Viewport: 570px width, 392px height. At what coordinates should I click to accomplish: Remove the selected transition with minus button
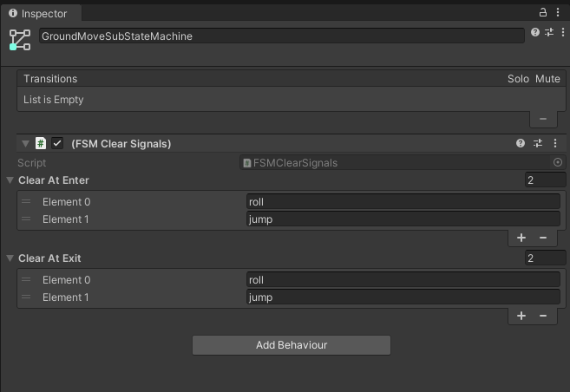543,118
